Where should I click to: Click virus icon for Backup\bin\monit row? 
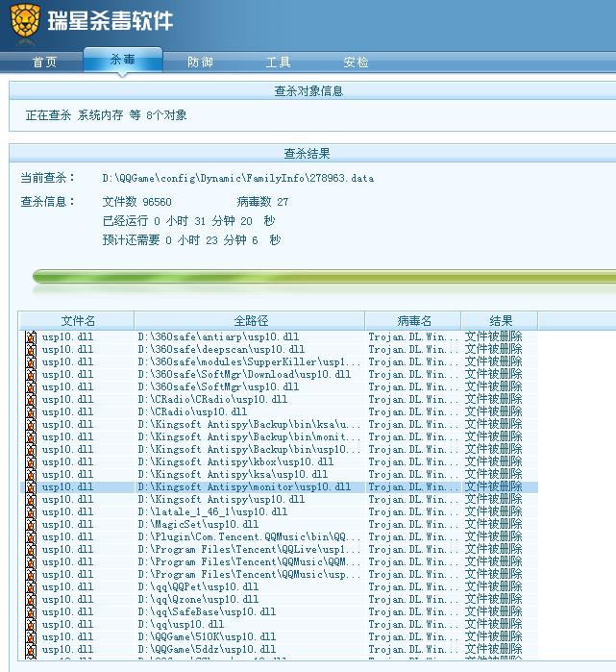click(x=31, y=437)
